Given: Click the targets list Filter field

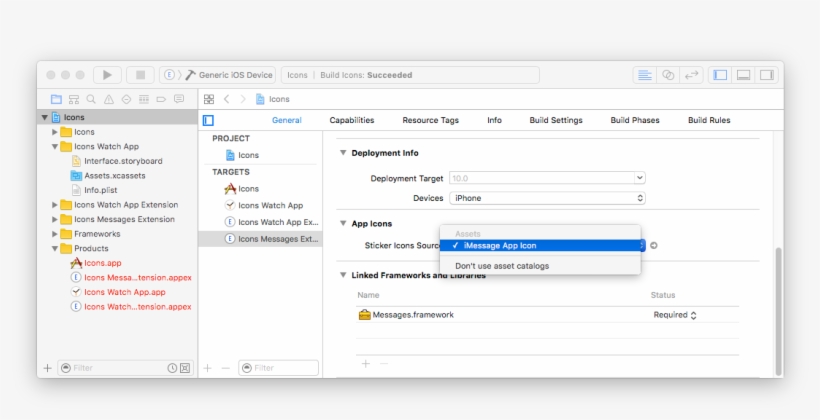Looking at the screenshot, I should 278,368.
